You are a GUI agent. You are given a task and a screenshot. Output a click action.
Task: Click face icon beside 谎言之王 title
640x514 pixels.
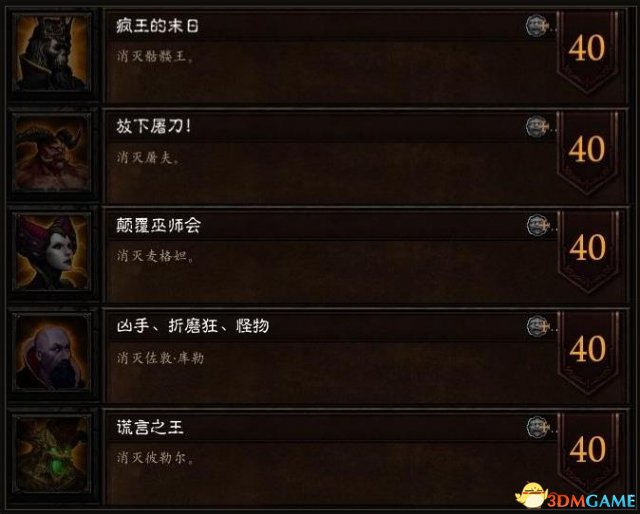coord(536,427)
